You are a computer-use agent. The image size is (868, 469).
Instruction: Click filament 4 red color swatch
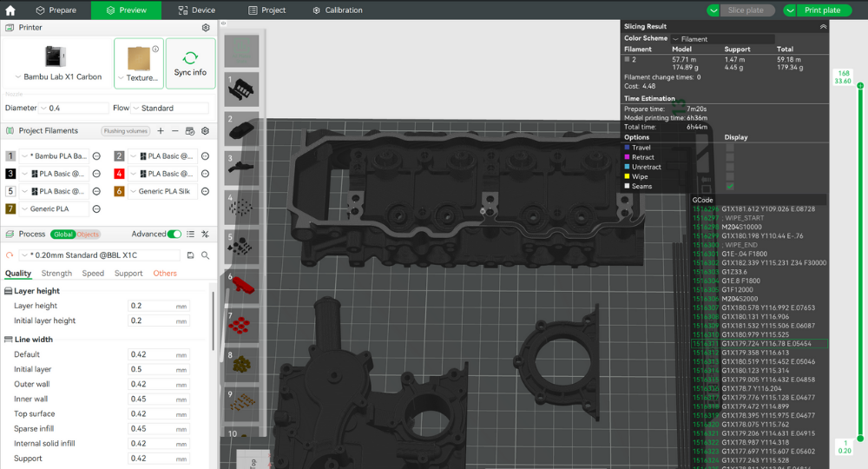pyautogui.click(x=119, y=174)
